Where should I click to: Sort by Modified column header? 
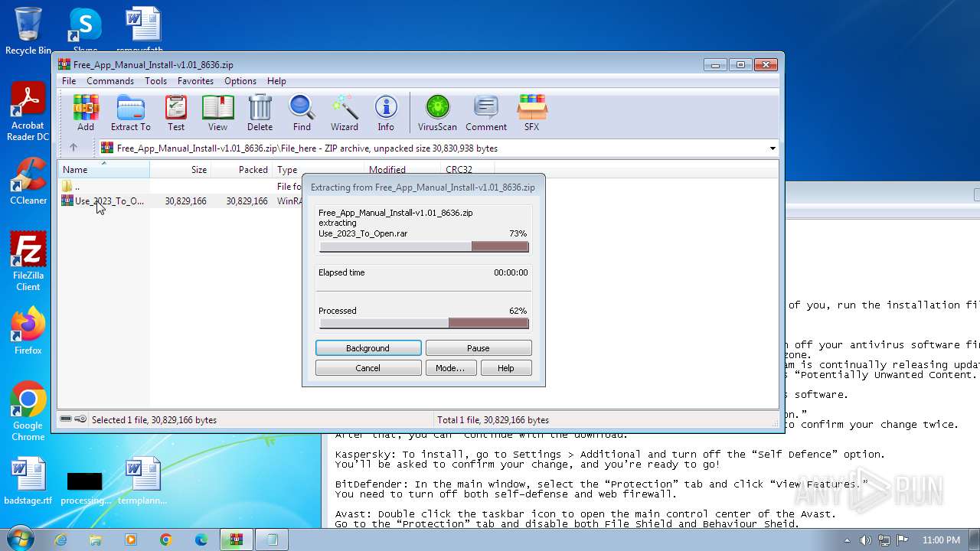tap(403, 170)
